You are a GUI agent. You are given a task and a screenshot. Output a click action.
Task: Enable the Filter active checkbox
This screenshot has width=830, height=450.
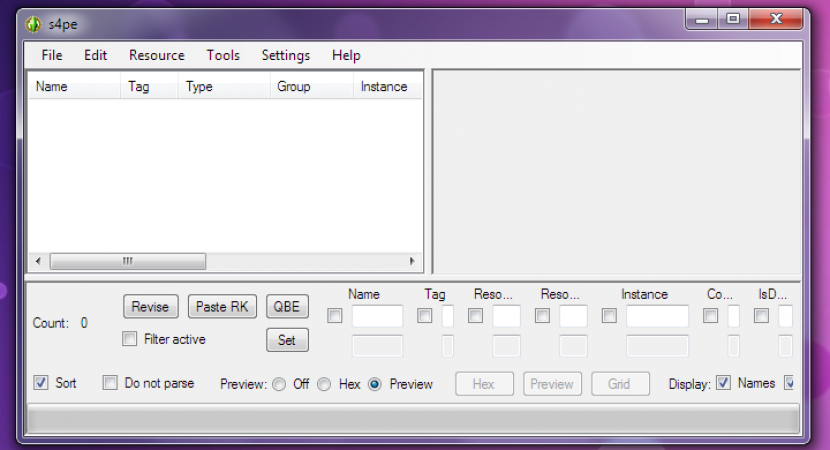click(x=129, y=340)
